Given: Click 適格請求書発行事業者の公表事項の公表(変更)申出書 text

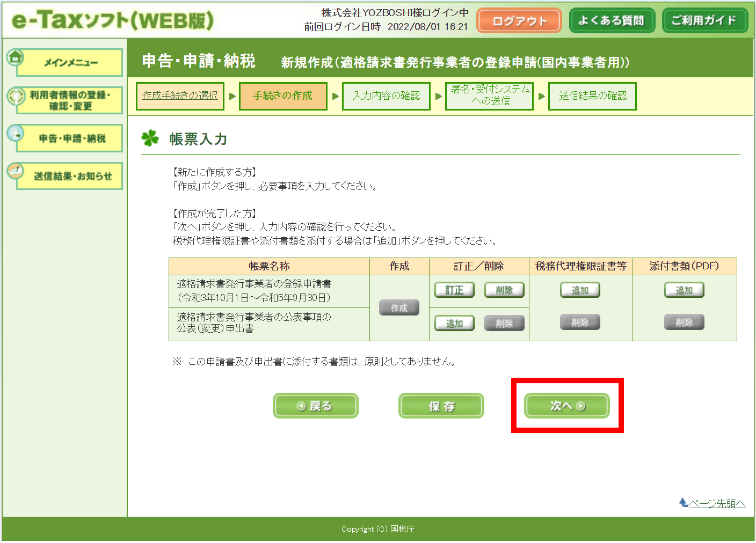Looking at the screenshot, I should pyautogui.click(x=254, y=322).
